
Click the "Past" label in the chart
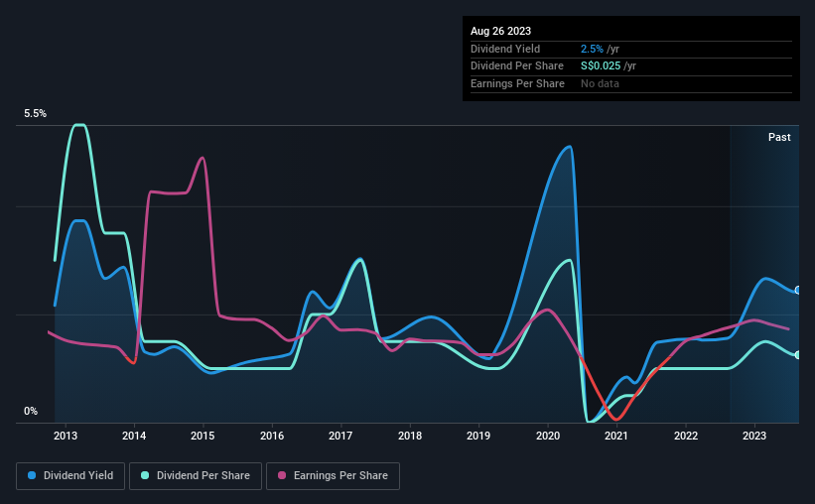click(x=779, y=137)
